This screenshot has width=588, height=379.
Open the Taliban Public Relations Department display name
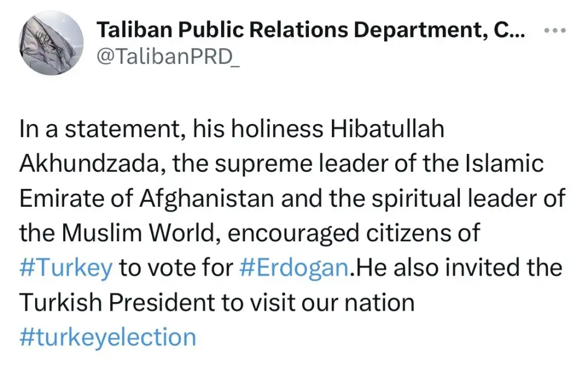[x=310, y=30]
